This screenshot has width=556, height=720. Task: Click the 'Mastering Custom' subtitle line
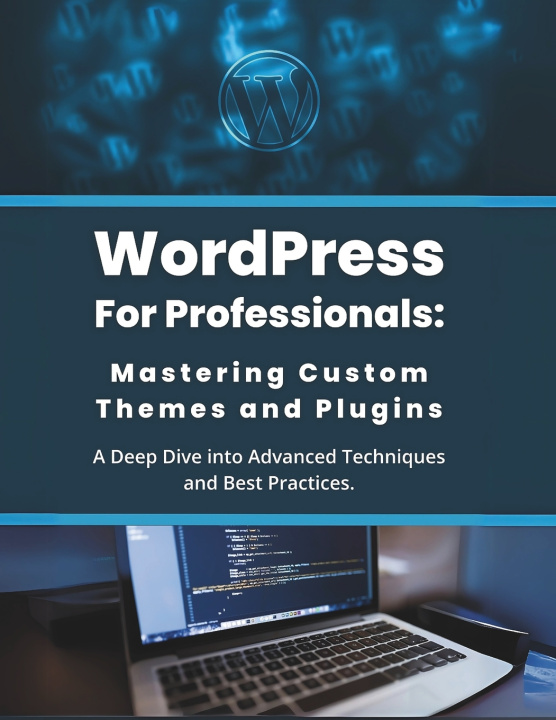(x=270, y=373)
